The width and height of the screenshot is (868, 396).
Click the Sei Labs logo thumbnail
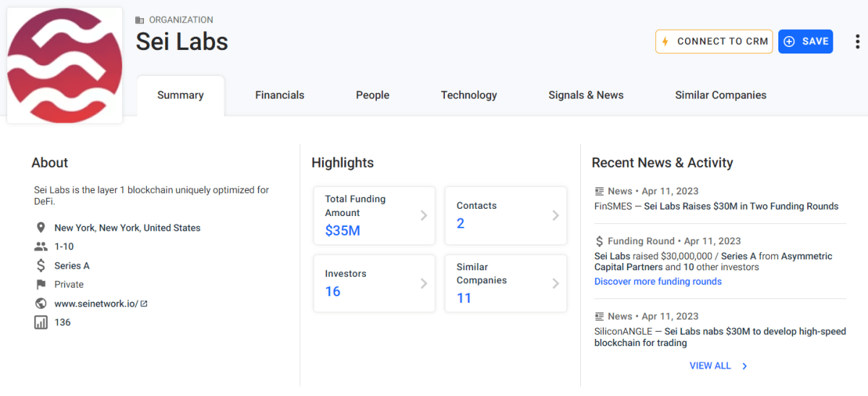[x=64, y=65]
